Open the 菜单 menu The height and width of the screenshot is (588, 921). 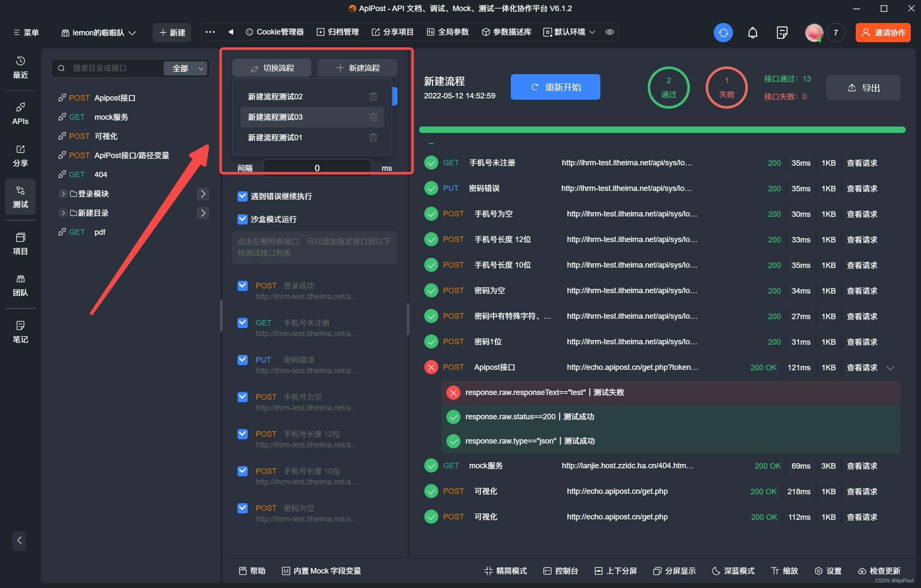tap(27, 32)
